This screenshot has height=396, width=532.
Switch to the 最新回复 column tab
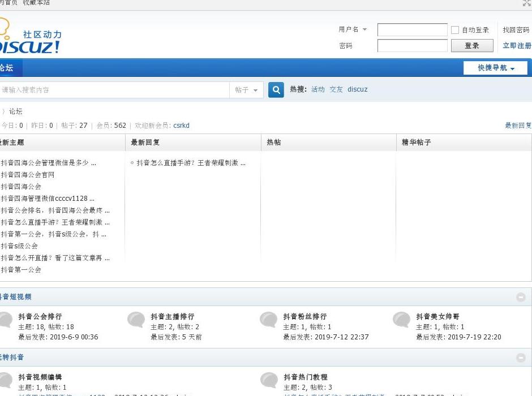pyautogui.click(x=145, y=143)
